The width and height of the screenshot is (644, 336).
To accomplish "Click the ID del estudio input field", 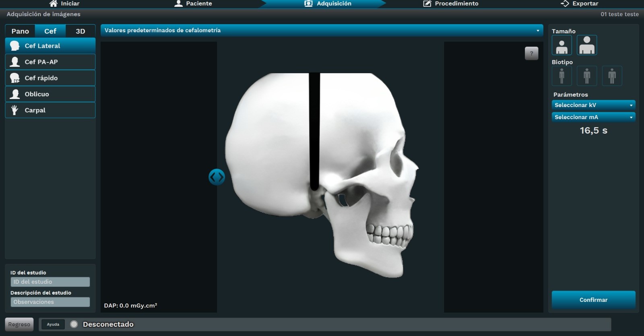I will coord(50,282).
